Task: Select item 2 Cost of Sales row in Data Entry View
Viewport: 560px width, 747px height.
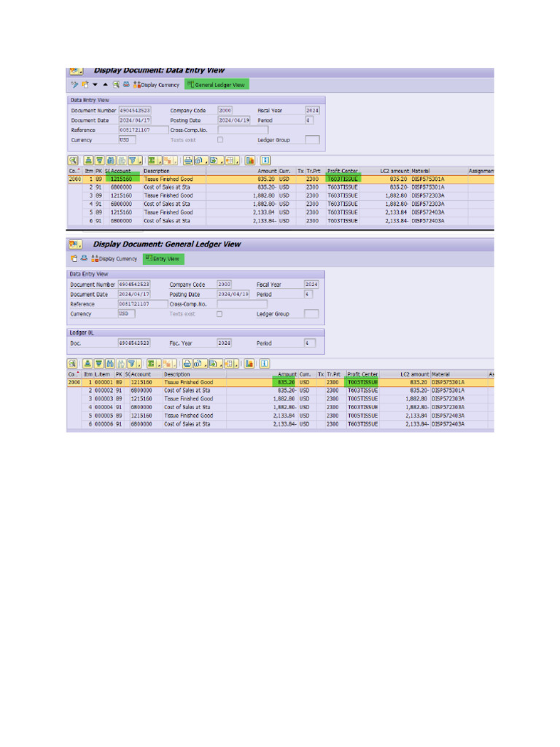Action: click(281, 187)
